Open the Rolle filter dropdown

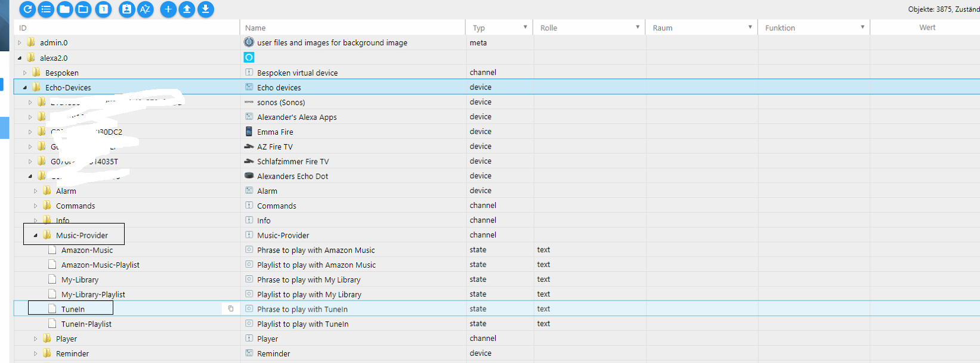point(637,27)
